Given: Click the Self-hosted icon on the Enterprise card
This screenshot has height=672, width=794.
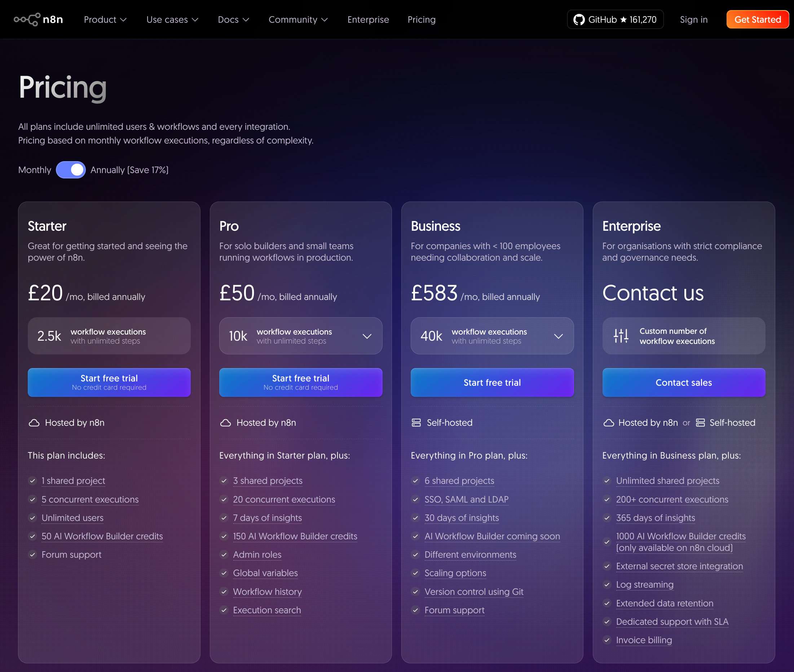Looking at the screenshot, I should coord(700,423).
